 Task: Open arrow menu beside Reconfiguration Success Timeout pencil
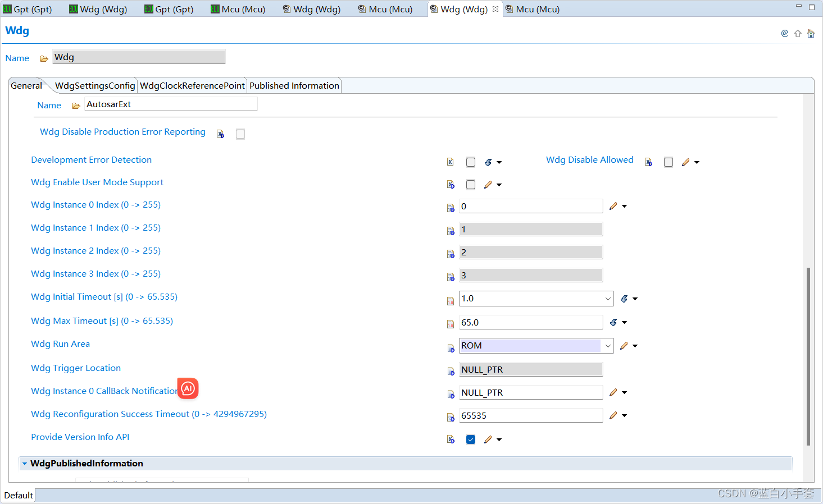(624, 415)
